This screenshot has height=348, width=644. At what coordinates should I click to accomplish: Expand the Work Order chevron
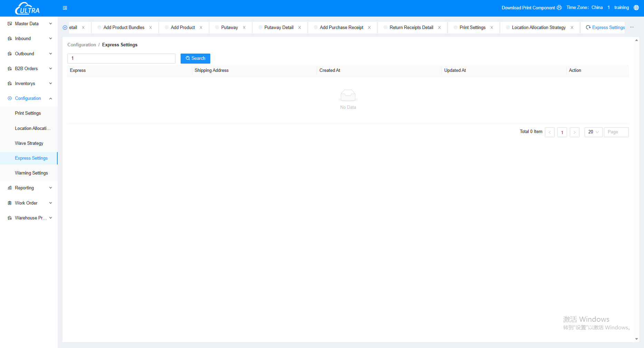[x=51, y=203]
